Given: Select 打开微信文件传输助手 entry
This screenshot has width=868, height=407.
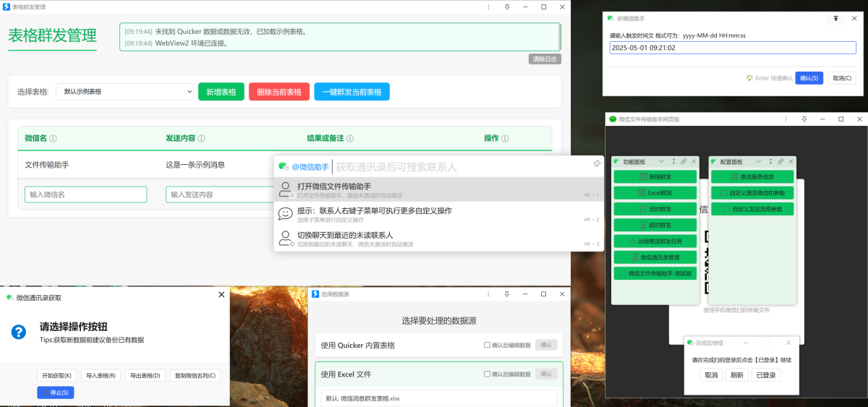Looking at the screenshot, I should point(438,190).
